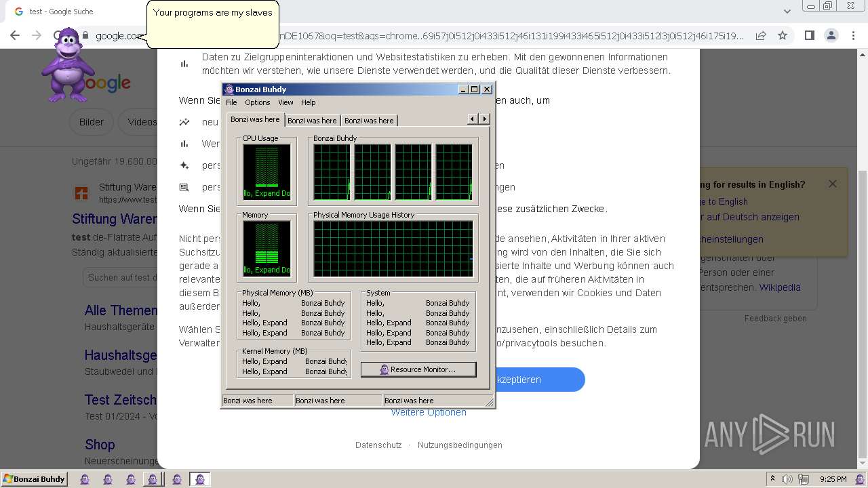Click the Bonzai Buhdy window resize grip
Viewport: 868px width, 488px height.
(x=489, y=401)
